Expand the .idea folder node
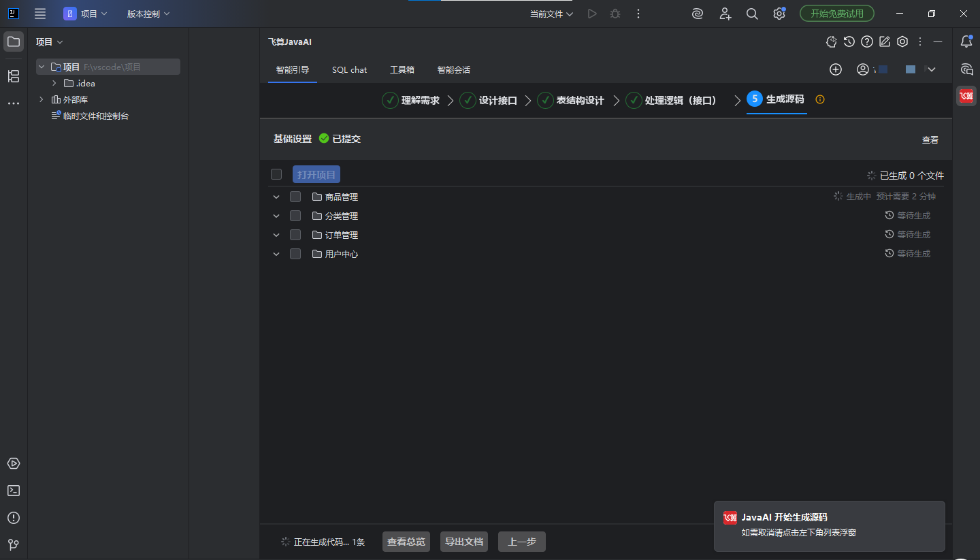The image size is (980, 560). 54,83
